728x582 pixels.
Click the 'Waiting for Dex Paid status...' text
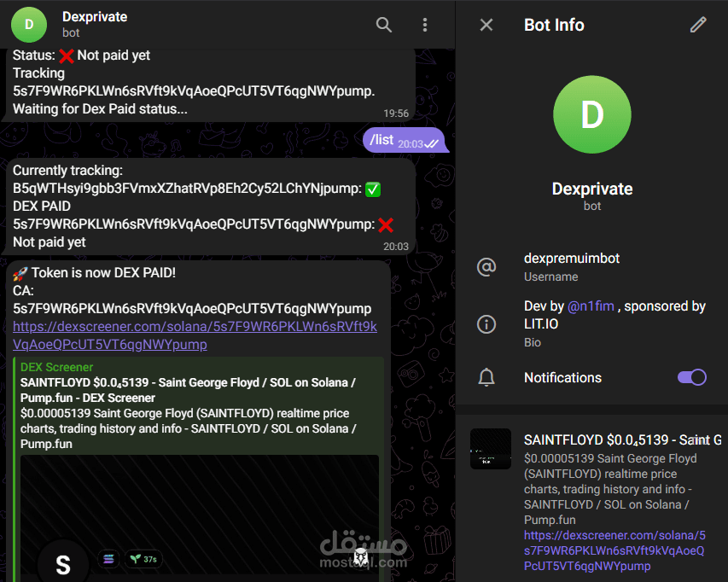(101, 109)
